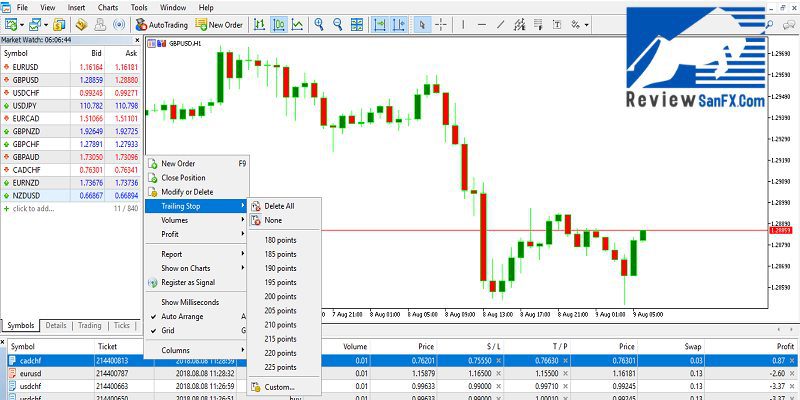The height and width of the screenshot is (400, 800).
Task: Select the horizontal line drawing tool
Action: [482, 24]
